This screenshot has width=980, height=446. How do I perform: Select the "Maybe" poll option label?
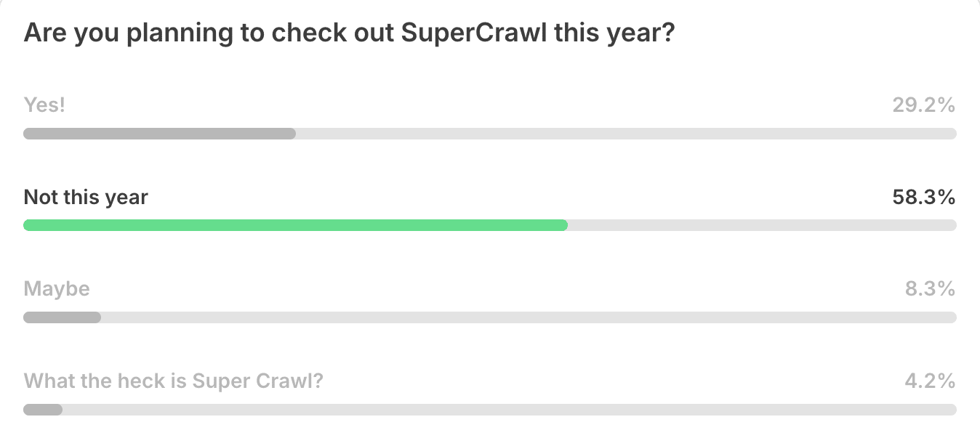pyautogui.click(x=57, y=289)
